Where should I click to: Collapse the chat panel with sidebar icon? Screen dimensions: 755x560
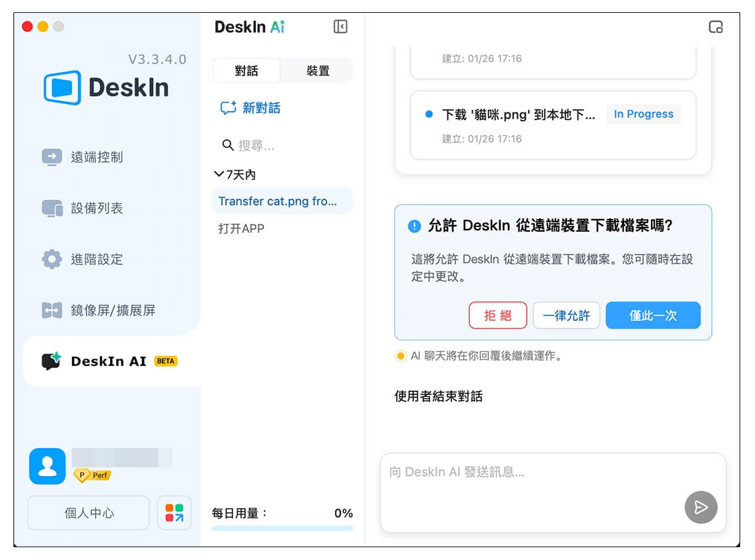[340, 26]
